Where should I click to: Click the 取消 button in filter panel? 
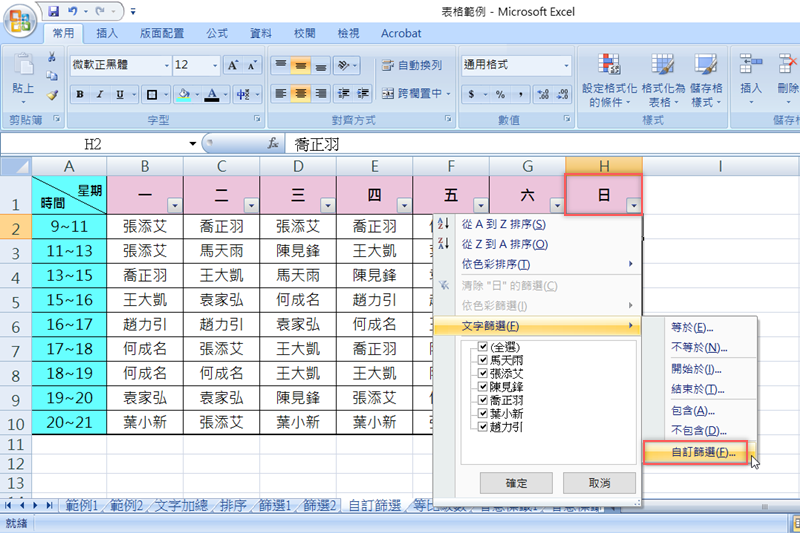(x=599, y=483)
